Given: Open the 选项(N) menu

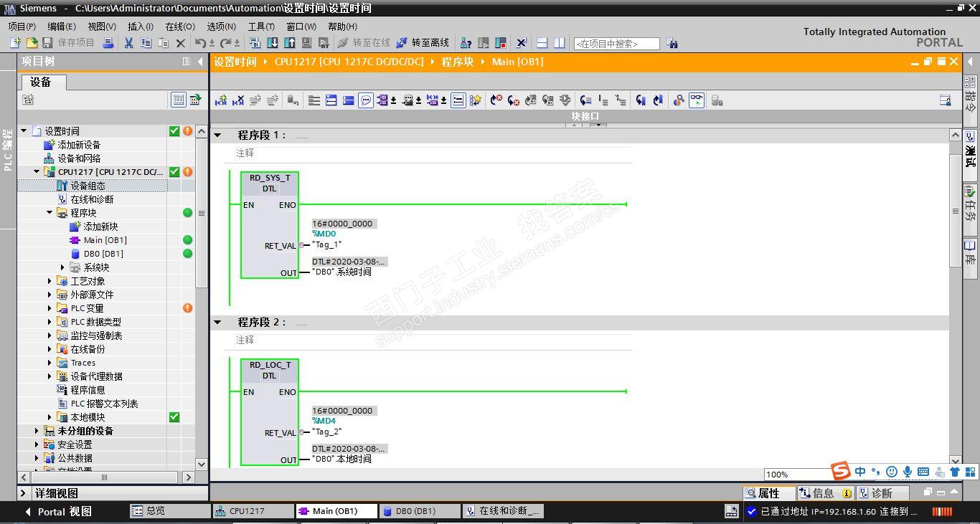Looking at the screenshot, I should (222, 26).
